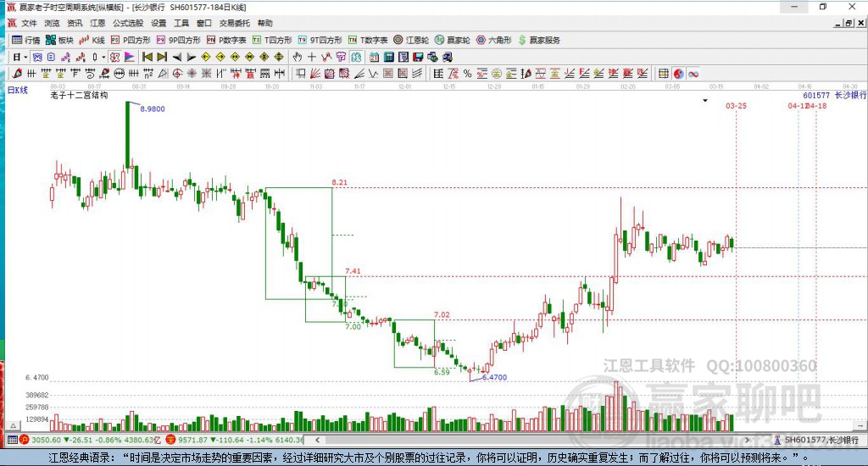Click stock code 601577 长沙银行
The width and height of the screenshot is (868, 466).
834,95
